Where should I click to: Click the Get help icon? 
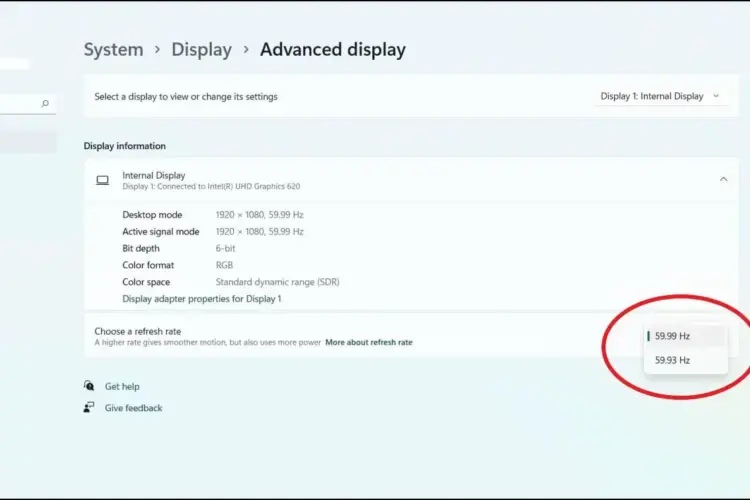(89, 386)
